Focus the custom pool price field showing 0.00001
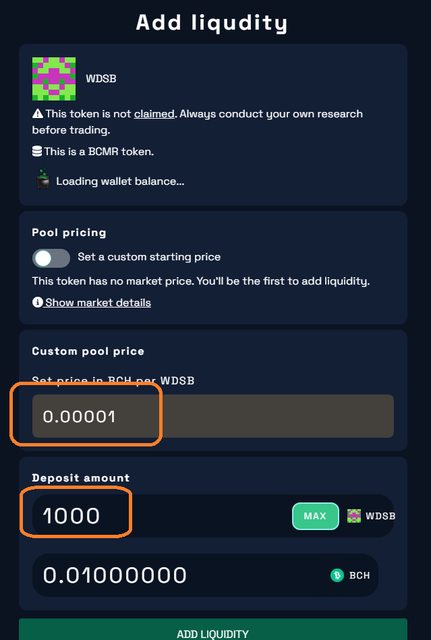This screenshot has height=640, width=431. tap(213, 416)
